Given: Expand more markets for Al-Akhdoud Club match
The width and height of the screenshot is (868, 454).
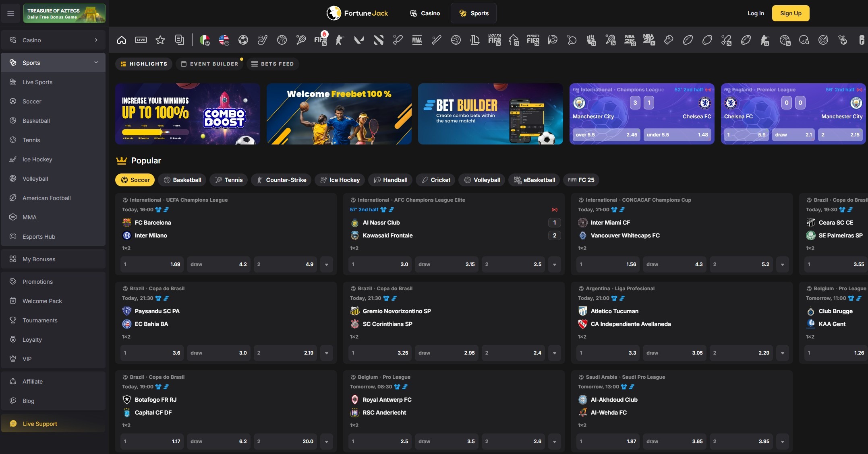Looking at the screenshot, I should coord(783,442).
